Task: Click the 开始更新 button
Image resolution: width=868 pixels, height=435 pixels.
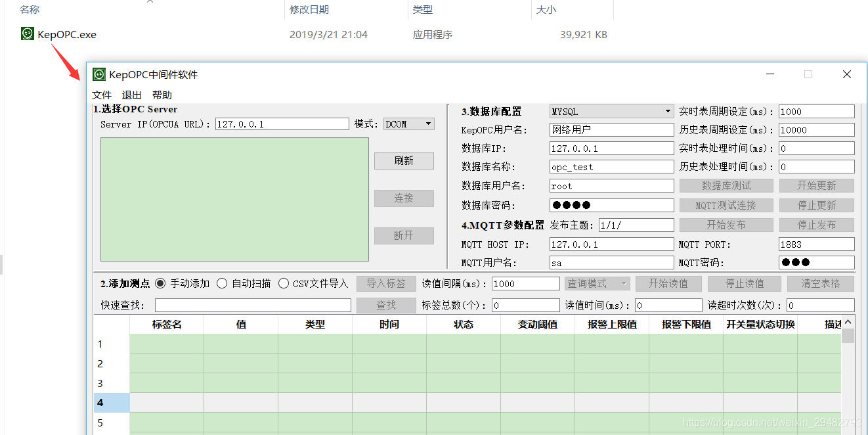Action: [817, 186]
